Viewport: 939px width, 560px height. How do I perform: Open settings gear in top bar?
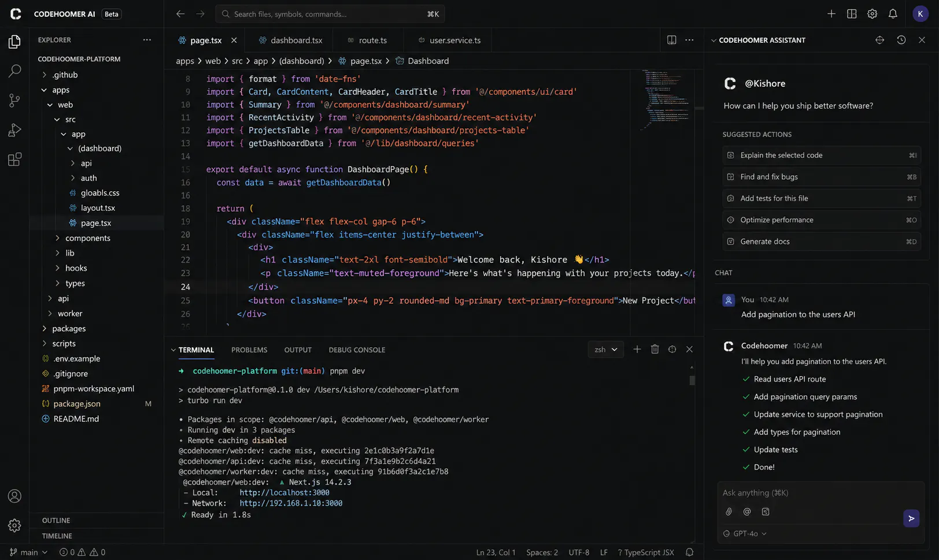[x=872, y=14]
